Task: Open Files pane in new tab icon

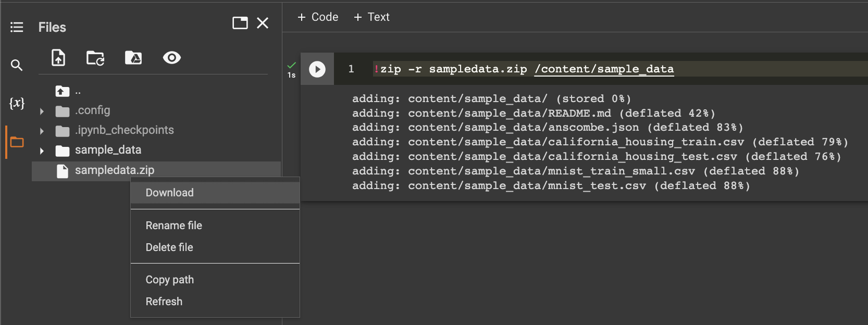Action: tap(240, 23)
